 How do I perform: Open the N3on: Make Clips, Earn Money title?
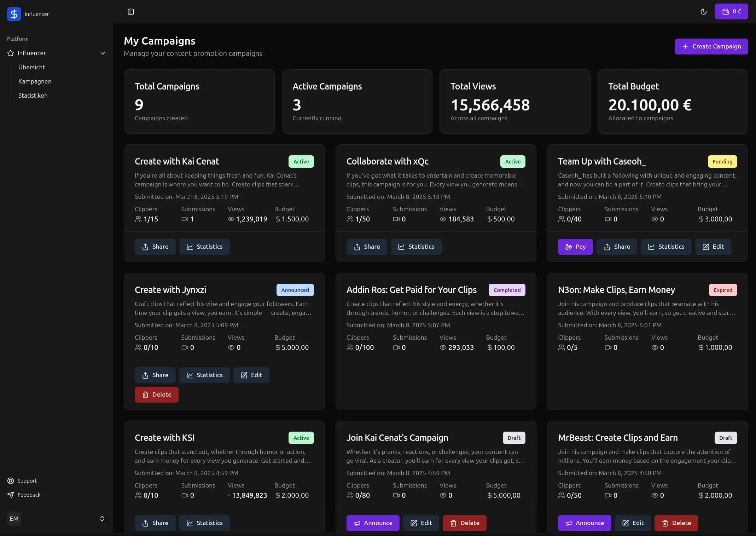(616, 290)
